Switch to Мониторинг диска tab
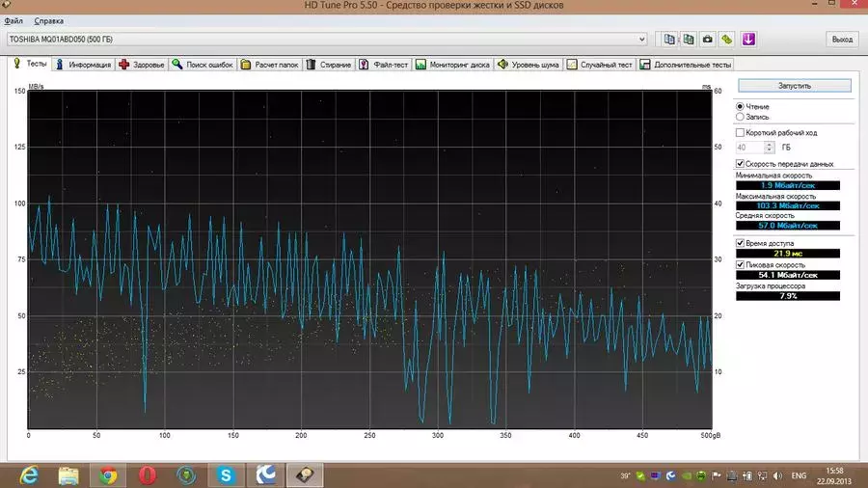 (453, 65)
